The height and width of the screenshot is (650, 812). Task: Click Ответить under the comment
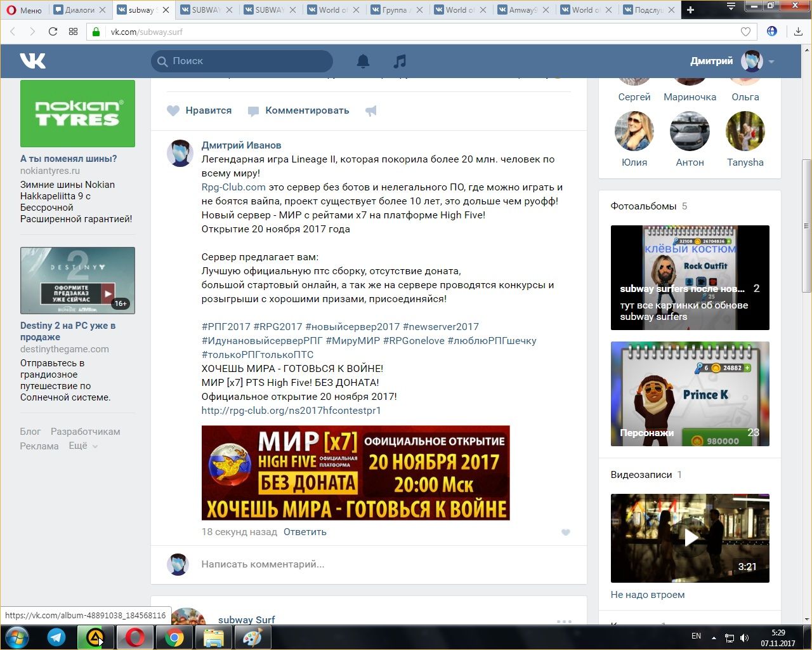(305, 532)
